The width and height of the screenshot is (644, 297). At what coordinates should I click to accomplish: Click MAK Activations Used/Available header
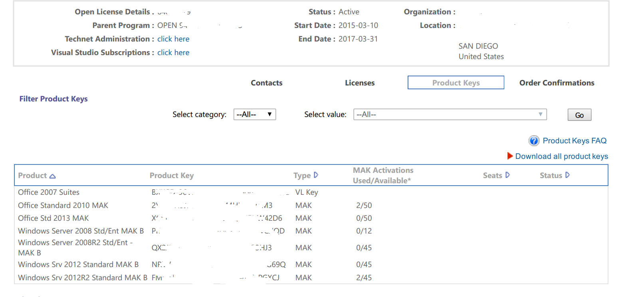click(383, 175)
